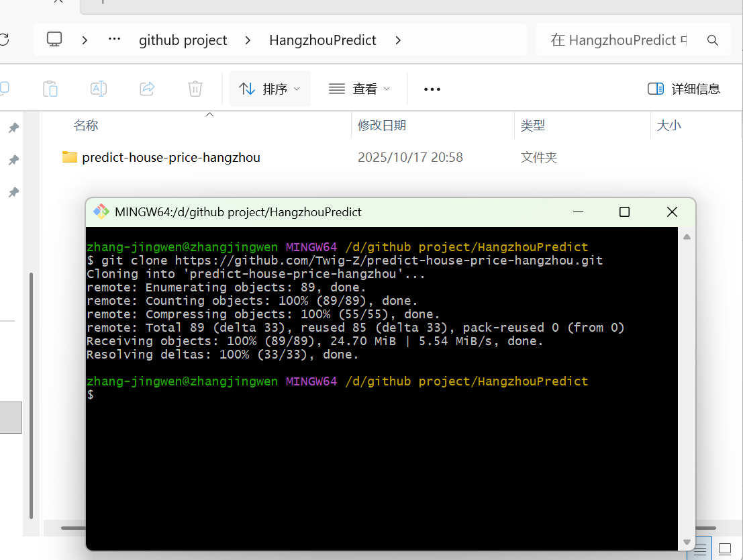Image resolution: width=743 pixels, height=560 pixels.
Task: Click the second pin icon in navigation pane
Action: click(13, 160)
